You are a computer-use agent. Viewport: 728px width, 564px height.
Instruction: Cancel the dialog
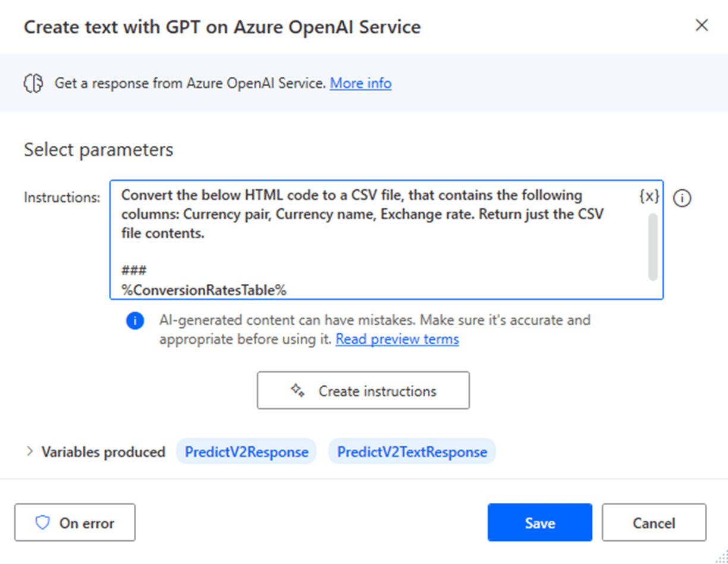click(x=654, y=523)
